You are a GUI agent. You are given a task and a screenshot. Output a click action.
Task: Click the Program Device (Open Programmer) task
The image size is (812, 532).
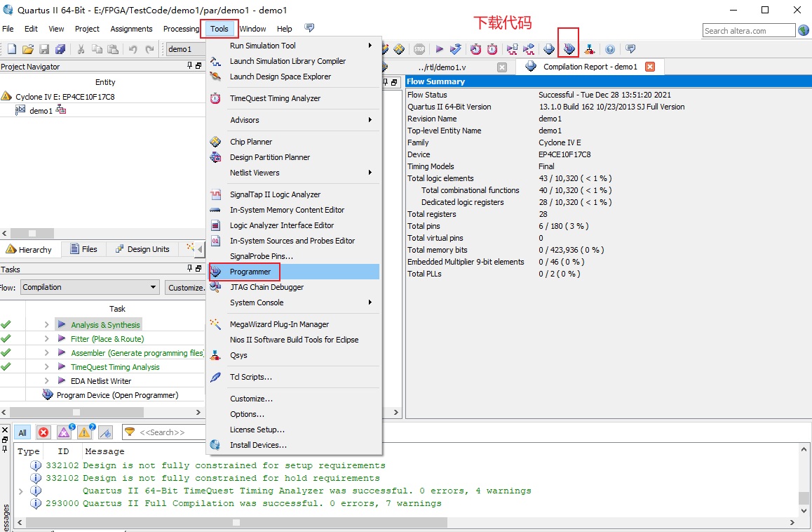(117, 395)
